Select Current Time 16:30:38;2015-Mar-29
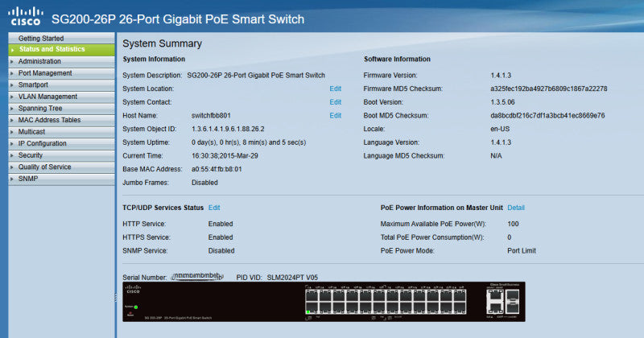The width and height of the screenshot is (644, 338). 225,156
